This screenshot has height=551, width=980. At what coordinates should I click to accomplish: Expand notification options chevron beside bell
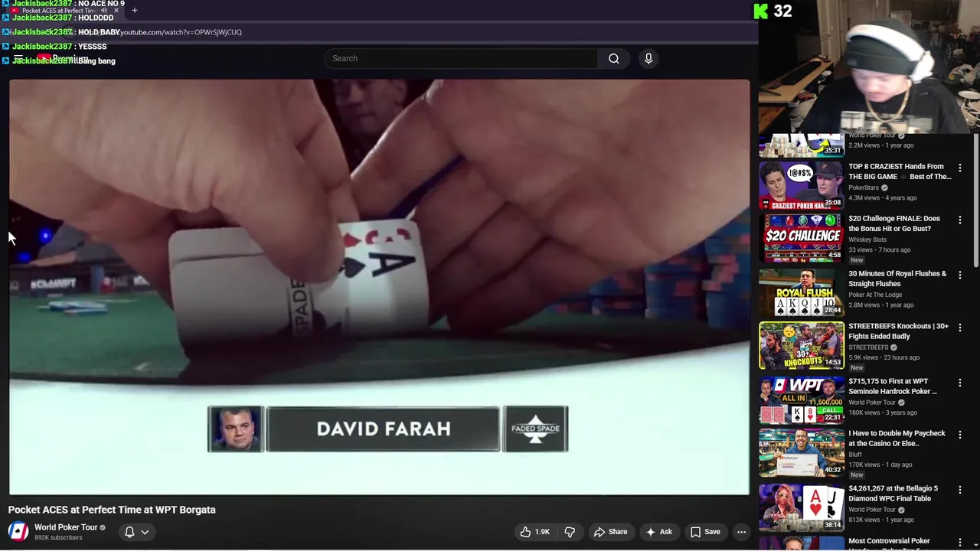[x=145, y=532]
